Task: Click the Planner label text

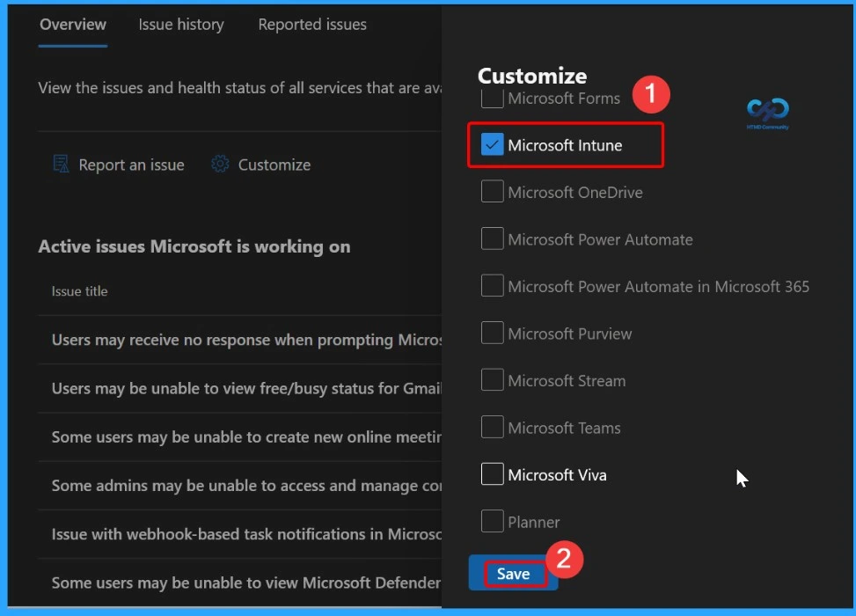Action: tap(534, 523)
